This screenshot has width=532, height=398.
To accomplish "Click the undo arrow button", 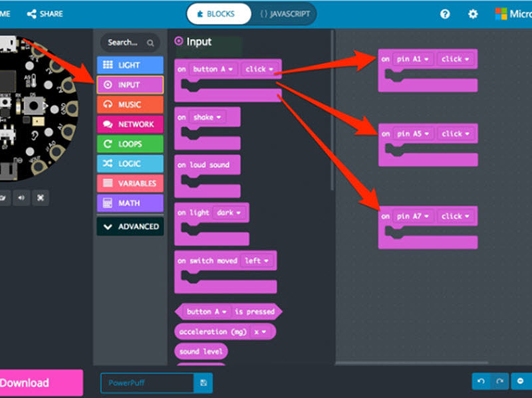I will click(480, 382).
